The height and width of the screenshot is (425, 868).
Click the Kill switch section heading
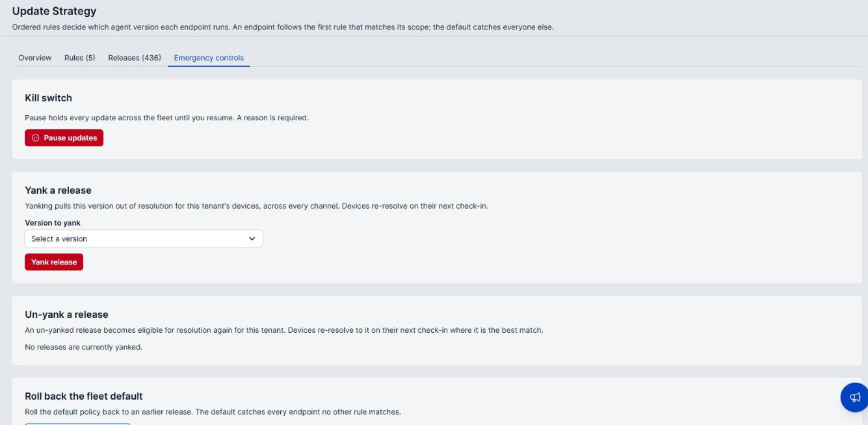point(48,98)
